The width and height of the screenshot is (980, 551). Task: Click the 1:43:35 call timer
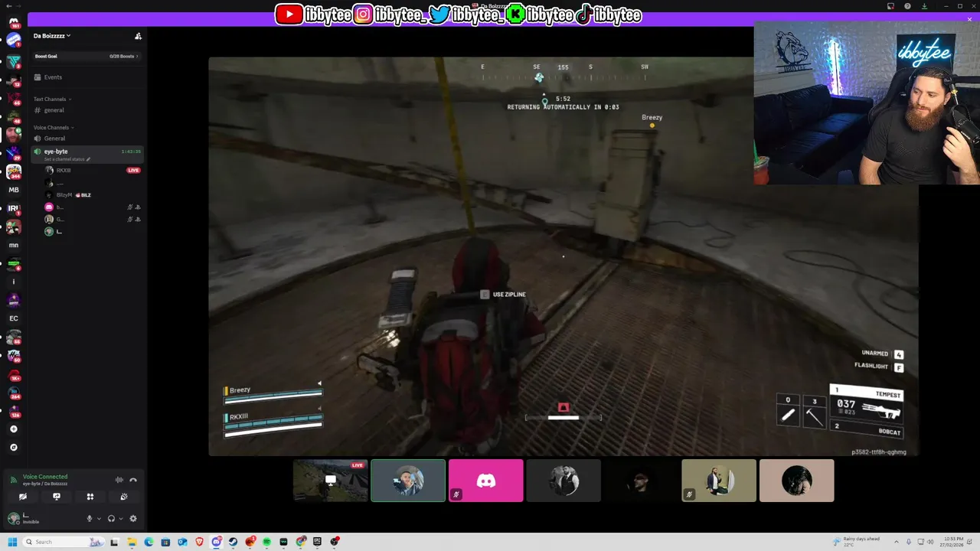[131, 152]
